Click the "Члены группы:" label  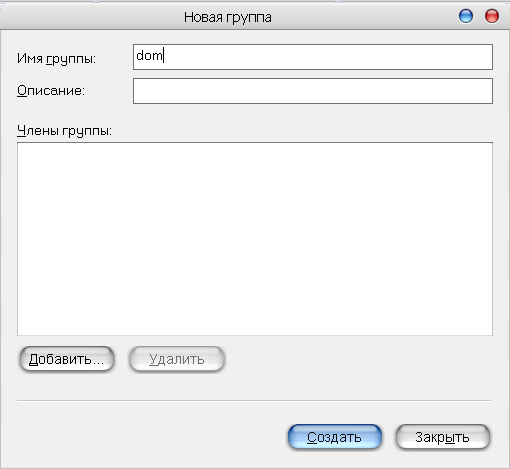(64, 131)
